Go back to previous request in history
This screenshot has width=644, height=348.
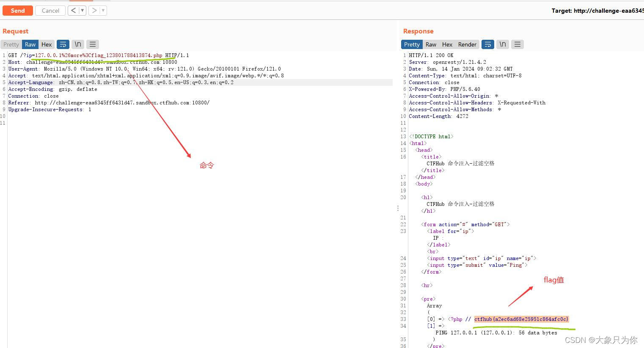coord(74,11)
